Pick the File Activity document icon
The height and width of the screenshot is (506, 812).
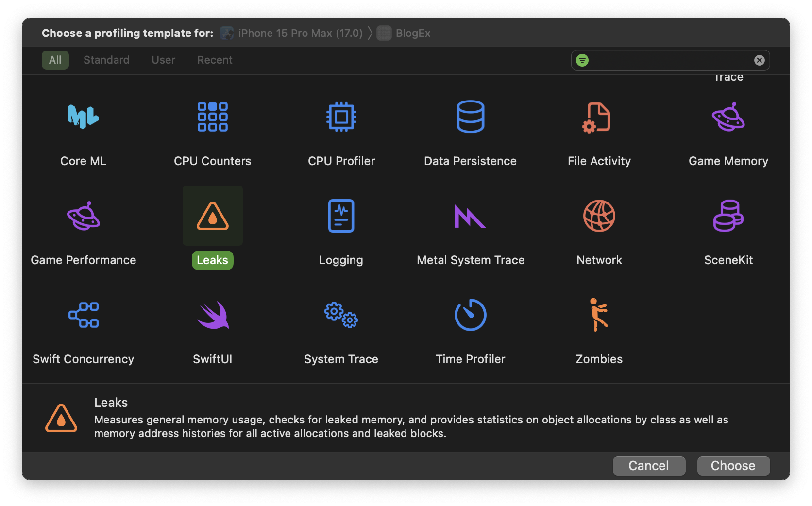pos(596,118)
